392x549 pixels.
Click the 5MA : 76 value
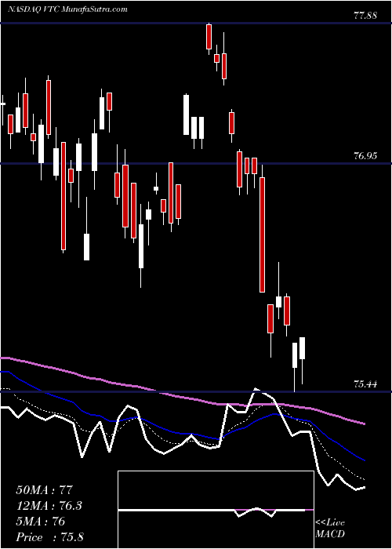point(41,522)
